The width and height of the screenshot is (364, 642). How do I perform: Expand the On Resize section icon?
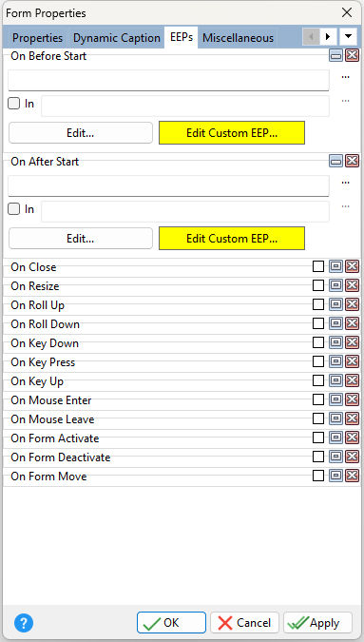click(336, 285)
